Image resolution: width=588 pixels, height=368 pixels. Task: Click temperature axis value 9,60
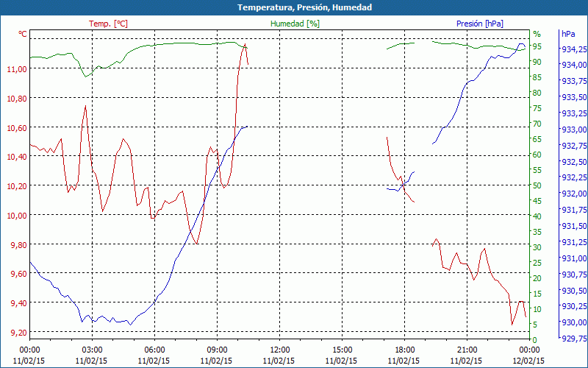pyautogui.click(x=18, y=274)
